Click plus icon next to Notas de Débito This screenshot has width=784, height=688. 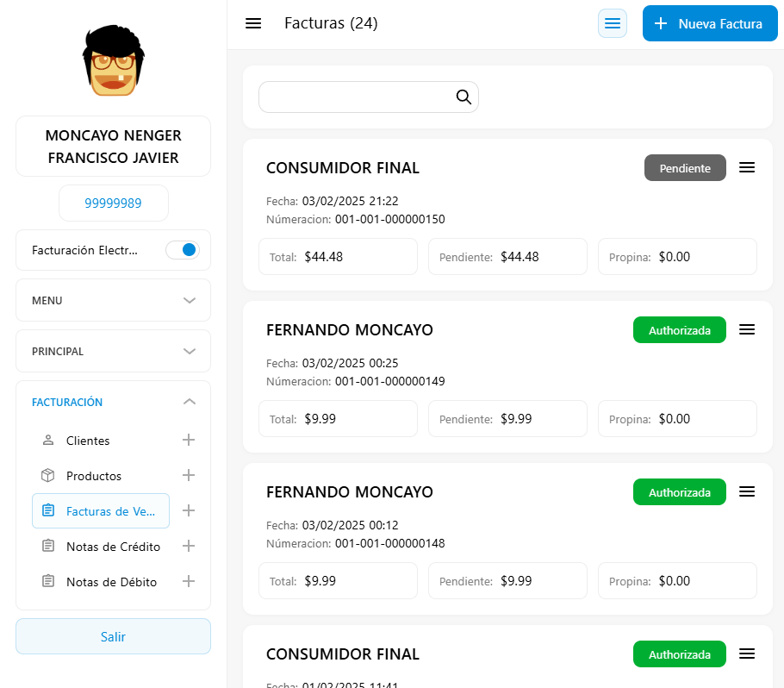pyautogui.click(x=189, y=581)
